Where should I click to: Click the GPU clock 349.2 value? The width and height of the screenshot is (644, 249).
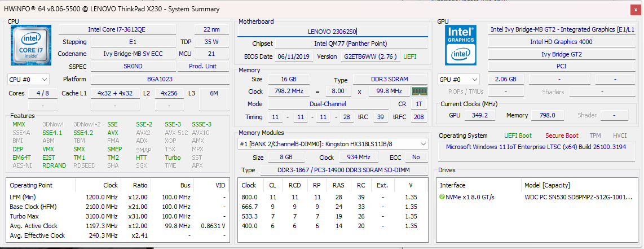tap(480, 115)
